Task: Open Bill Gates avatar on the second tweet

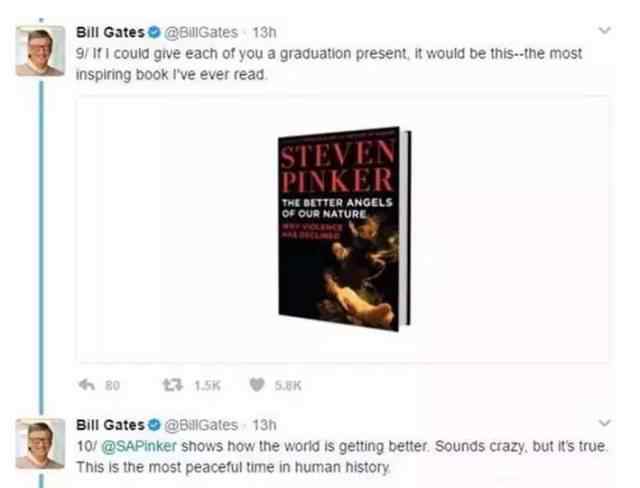Action: pos(40,444)
